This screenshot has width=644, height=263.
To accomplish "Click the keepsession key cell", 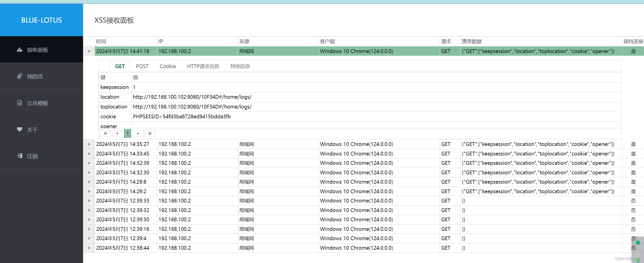I will click(115, 87).
